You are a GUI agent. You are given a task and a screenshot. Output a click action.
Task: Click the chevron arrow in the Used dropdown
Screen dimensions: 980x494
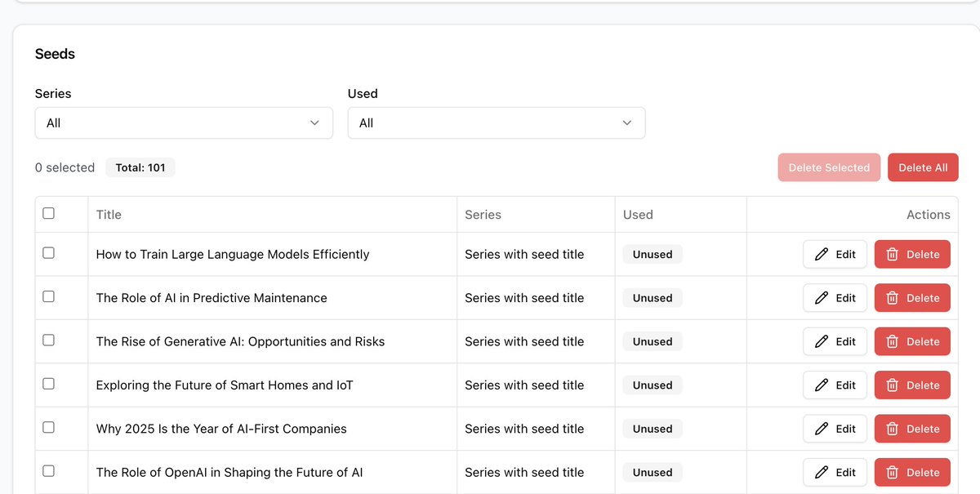click(627, 122)
